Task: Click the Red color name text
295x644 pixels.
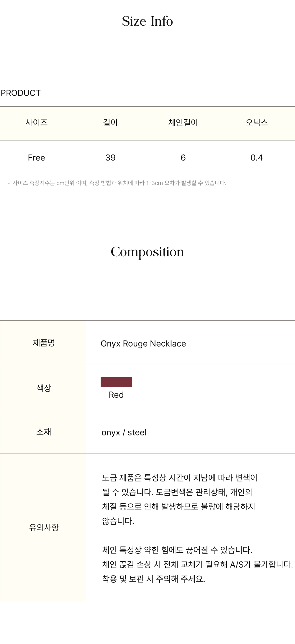Action: 116,395
